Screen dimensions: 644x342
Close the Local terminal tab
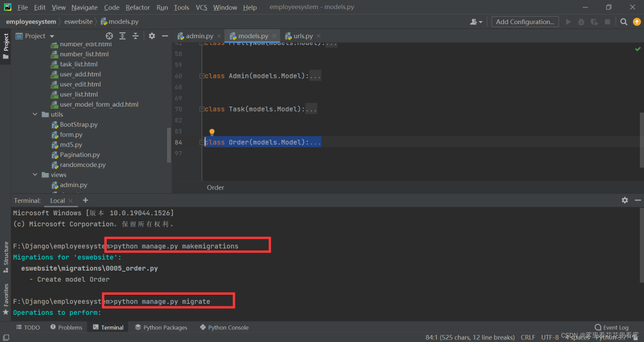coord(70,201)
